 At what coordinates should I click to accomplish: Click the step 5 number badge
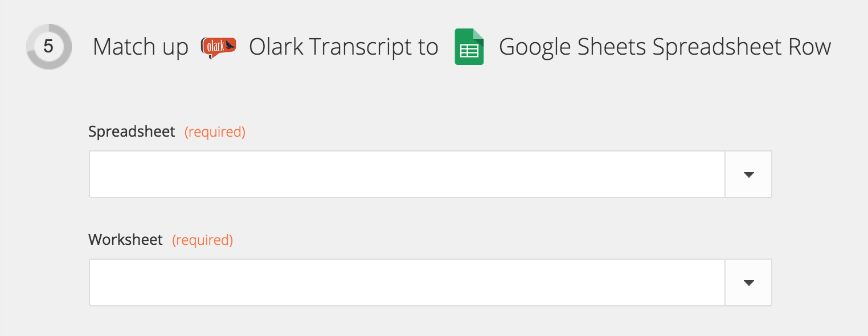48,47
